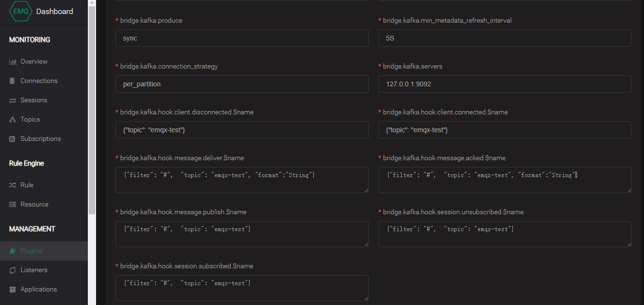Click the Sessions arrows icon
The width and height of the screenshot is (644, 305).
(x=13, y=100)
